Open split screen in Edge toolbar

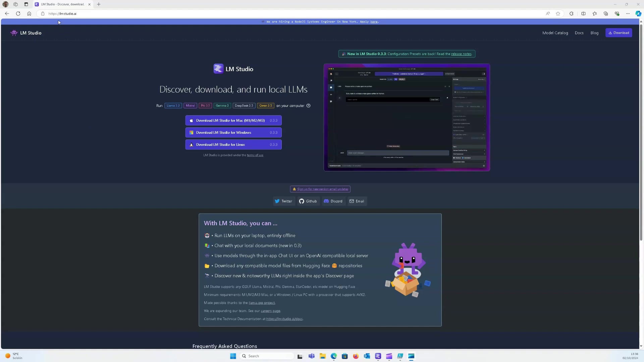(583, 13)
